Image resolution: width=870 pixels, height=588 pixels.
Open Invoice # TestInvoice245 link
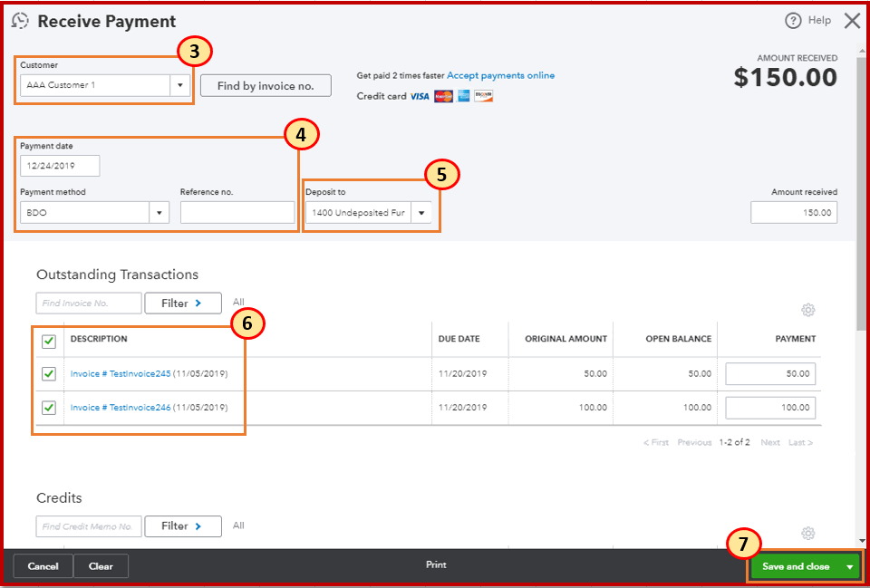click(x=121, y=374)
